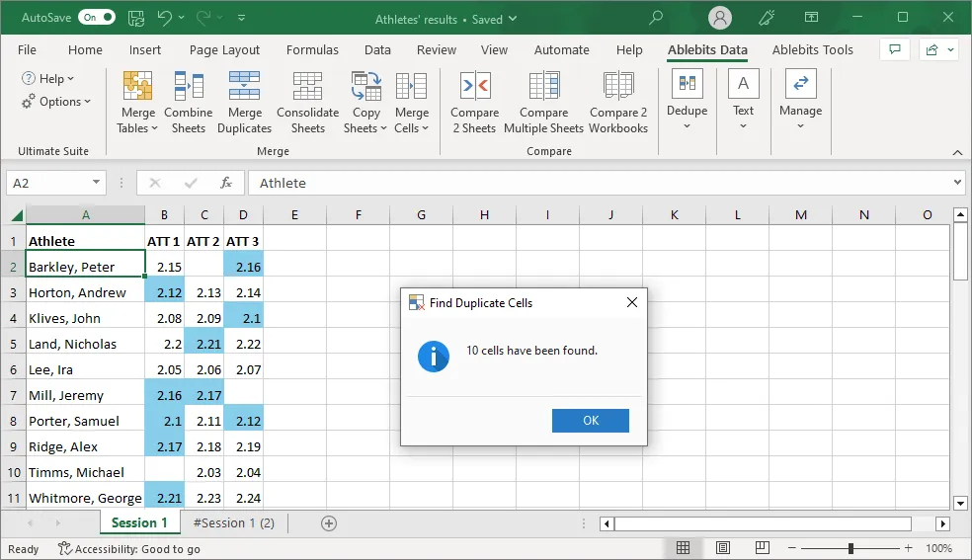This screenshot has height=560, width=972.
Task: Click the zoom slider handle
Action: tap(851, 548)
